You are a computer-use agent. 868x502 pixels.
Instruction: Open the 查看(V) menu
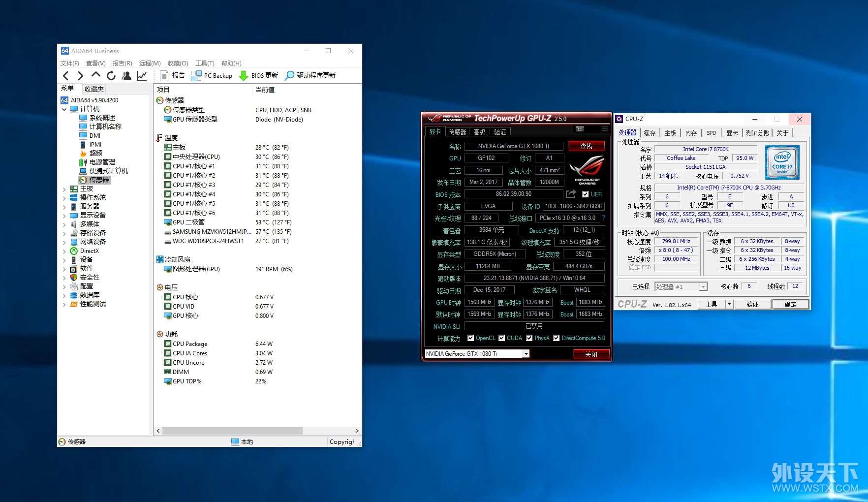click(x=95, y=63)
